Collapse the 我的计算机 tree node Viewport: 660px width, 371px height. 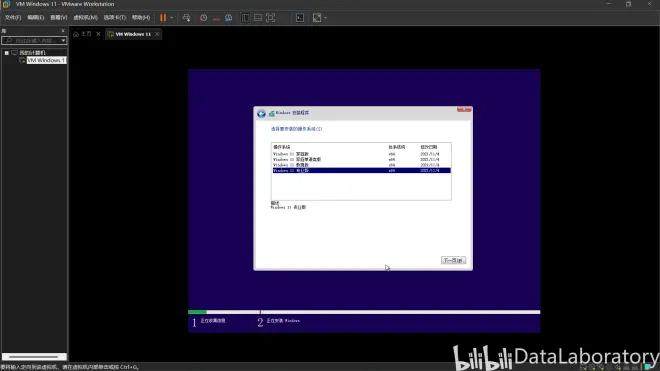click(7, 53)
